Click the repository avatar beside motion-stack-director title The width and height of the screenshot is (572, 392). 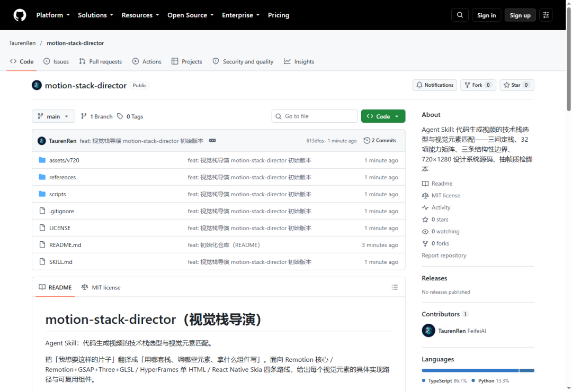coord(37,85)
